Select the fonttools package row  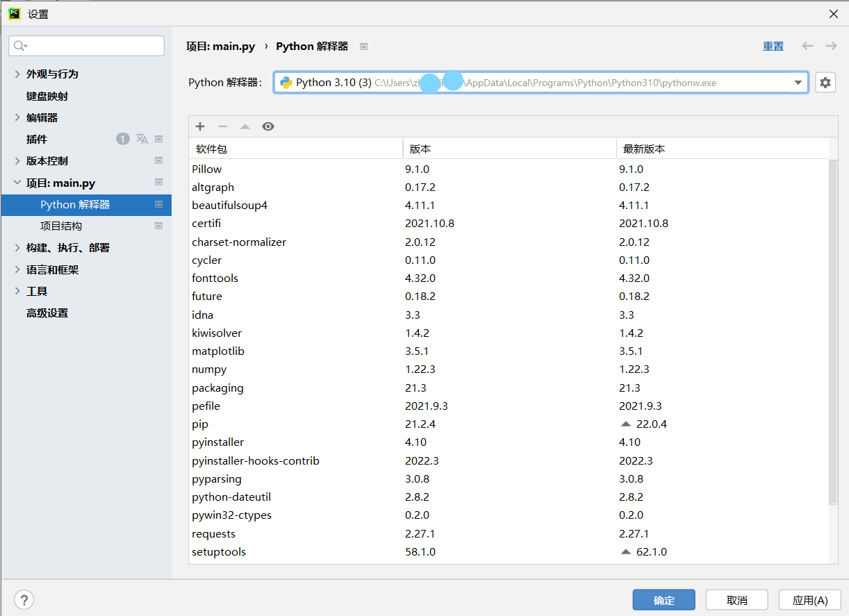[509, 278]
